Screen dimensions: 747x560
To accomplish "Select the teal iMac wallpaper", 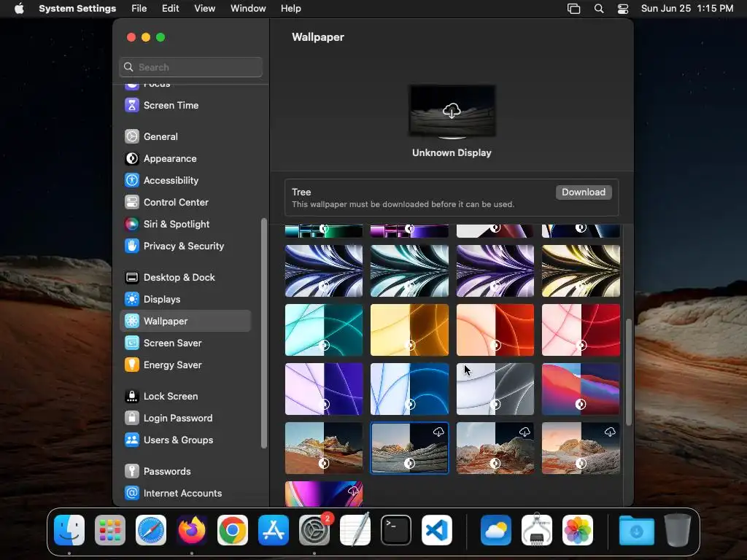I will click(323, 330).
